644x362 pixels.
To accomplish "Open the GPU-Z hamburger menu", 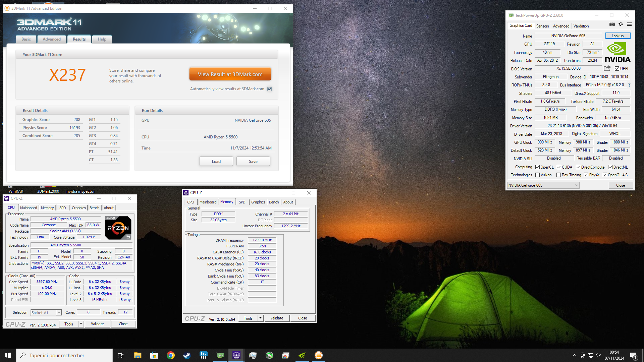I will click(630, 24).
